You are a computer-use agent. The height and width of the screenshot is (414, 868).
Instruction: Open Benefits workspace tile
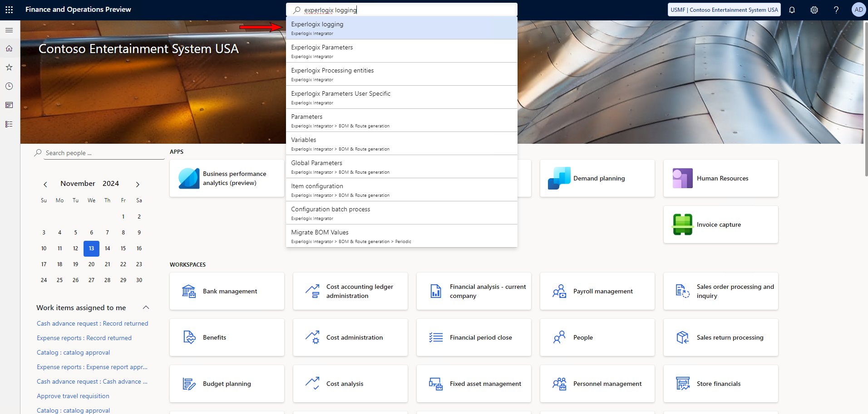pos(227,337)
